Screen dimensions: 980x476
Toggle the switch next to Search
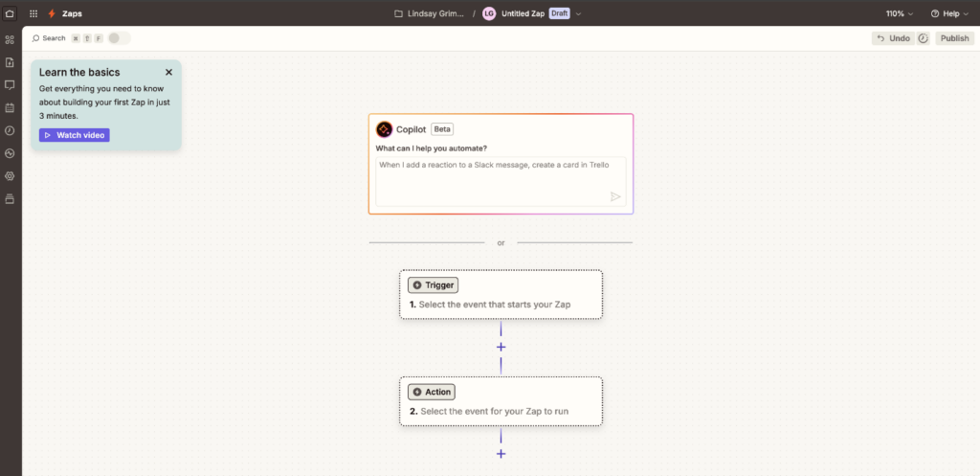click(x=119, y=38)
